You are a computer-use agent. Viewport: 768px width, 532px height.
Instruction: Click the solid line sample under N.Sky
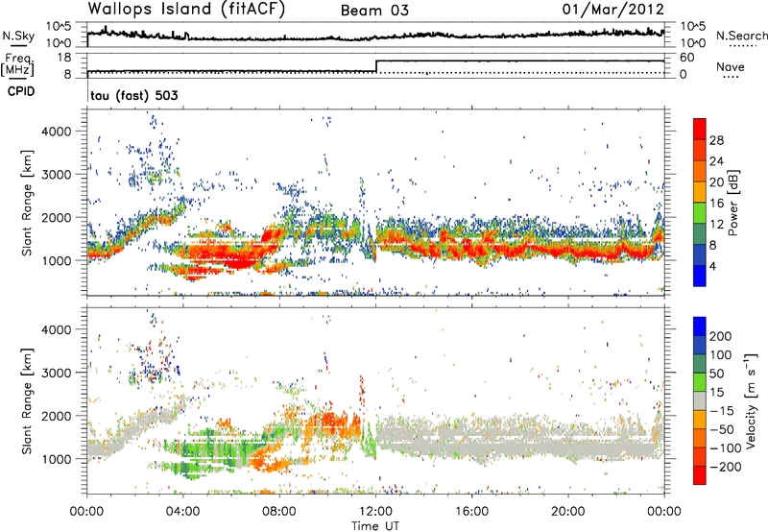click(17, 45)
